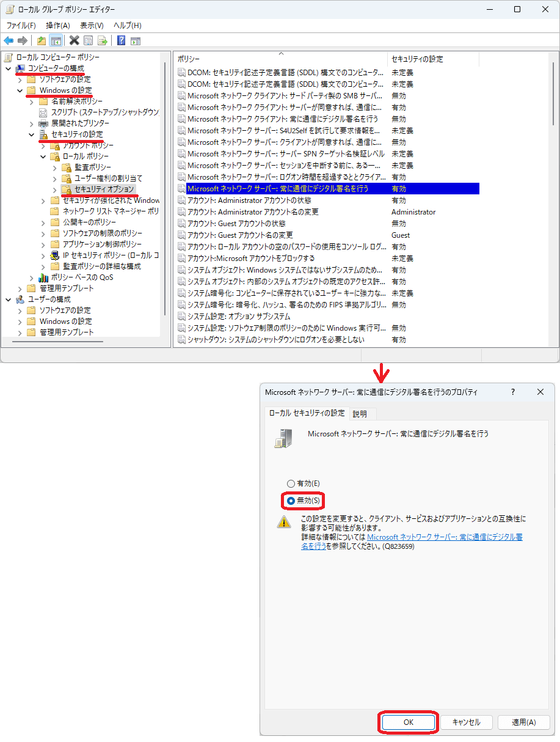The image size is (560, 742).
Task: Click the Delete X icon in toolbar
Action: point(75,41)
